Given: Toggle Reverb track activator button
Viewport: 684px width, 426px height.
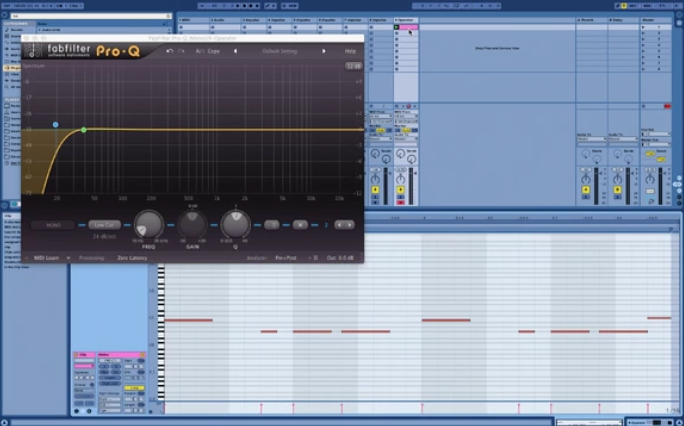Looking at the screenshot, I should 585,190.
